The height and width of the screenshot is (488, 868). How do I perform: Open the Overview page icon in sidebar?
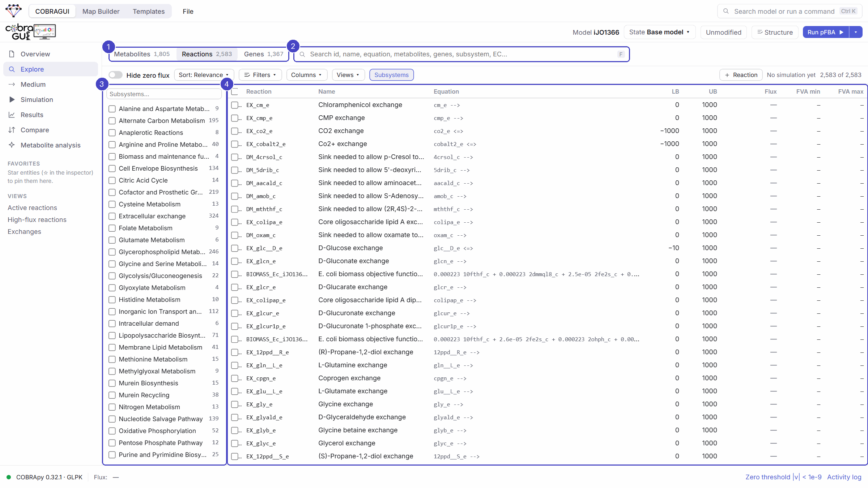(x=12, y=54)
